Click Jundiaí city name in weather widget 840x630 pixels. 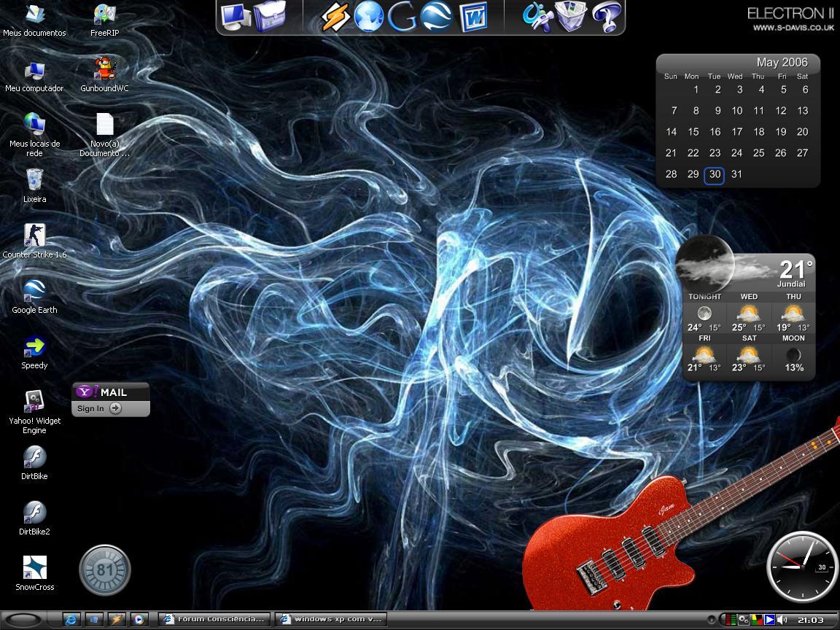coord(791,284)
